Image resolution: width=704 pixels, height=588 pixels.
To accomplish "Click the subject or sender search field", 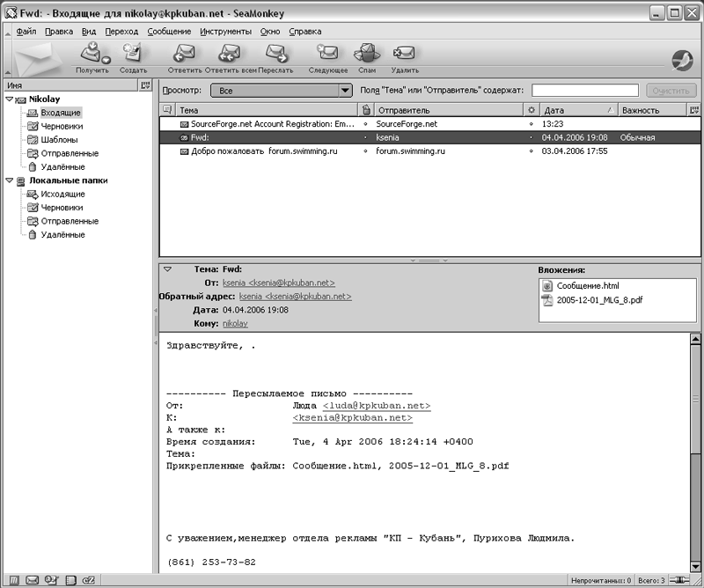I will pos(585,91).
